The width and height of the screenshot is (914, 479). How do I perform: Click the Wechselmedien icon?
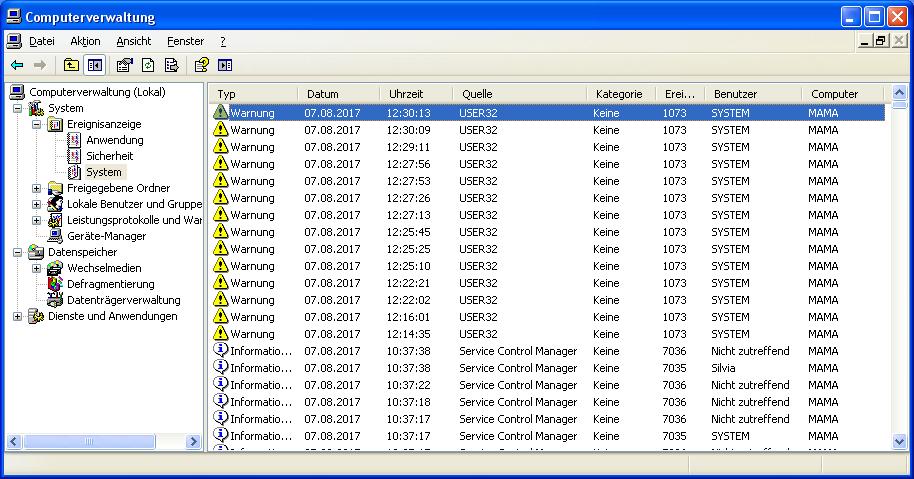point(55,268)
